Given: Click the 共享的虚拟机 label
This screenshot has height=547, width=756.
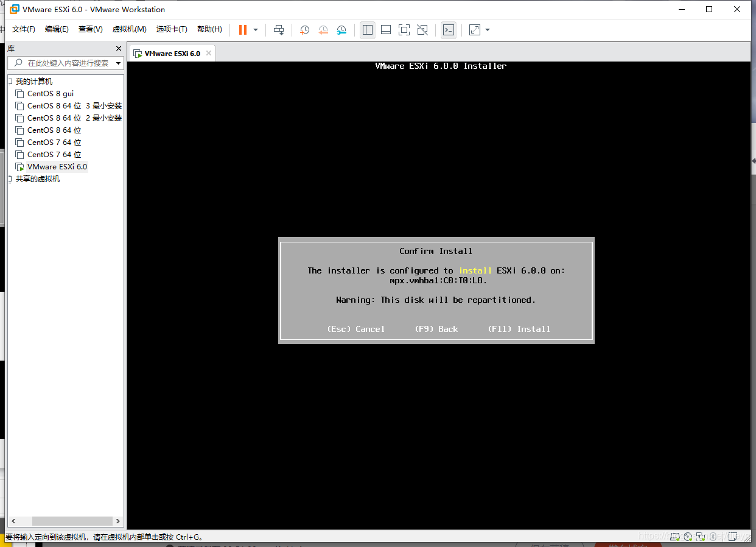Looking at the screenshot, I should (38, 179).
